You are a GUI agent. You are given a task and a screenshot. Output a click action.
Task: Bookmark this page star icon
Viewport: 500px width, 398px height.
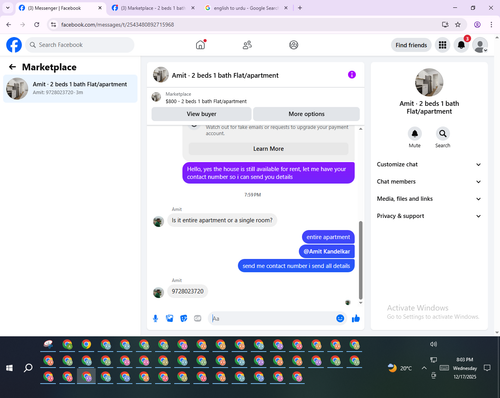(x=458, y=24)
